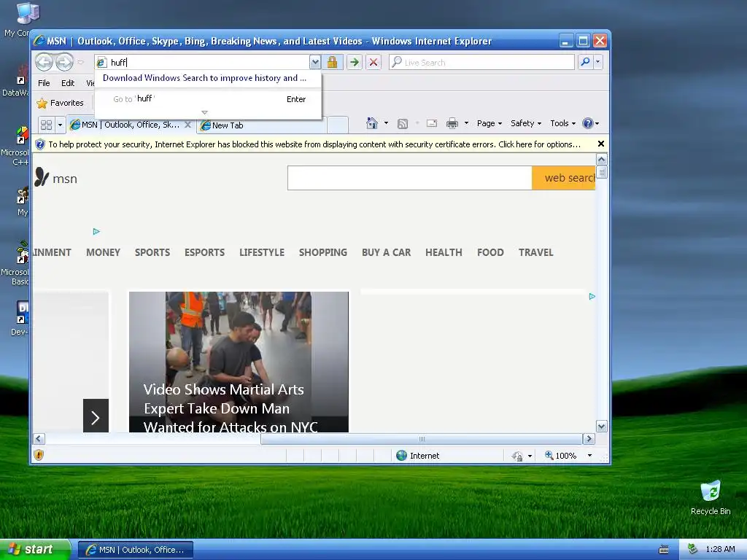This screenshot has height=560, width=747.
Task: Click the AdChoices icon above navigation
Action: click(x=96, y=231)
